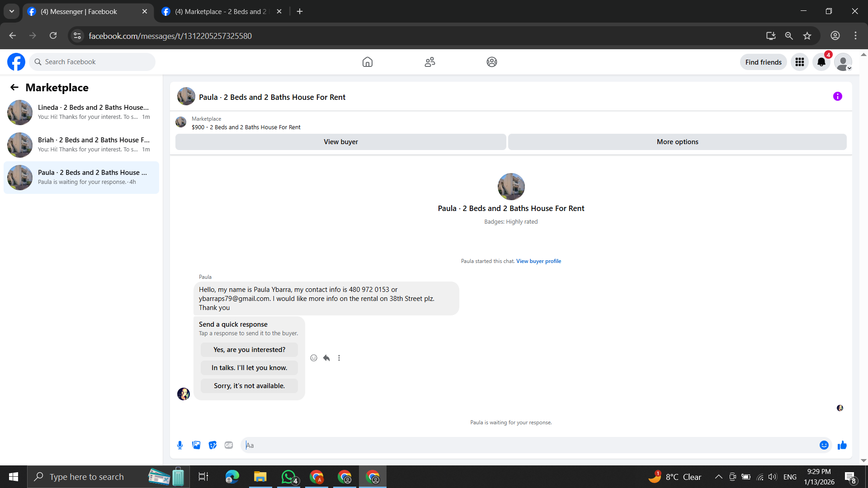868x488 pixels.
Task: Open more message options three dots
Action: [339, 358]
